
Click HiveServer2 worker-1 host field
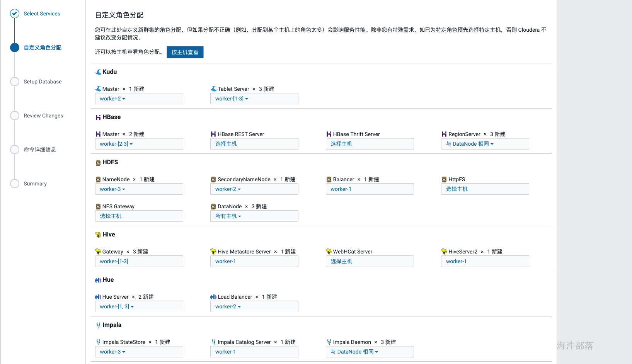[x=485, y=261]
